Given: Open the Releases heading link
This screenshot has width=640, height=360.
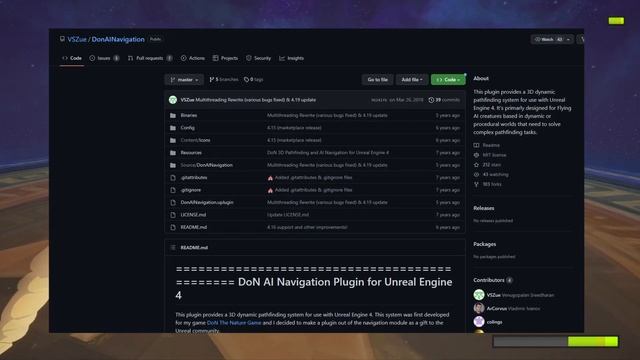Looking at the screenshot, I should 484,208.
